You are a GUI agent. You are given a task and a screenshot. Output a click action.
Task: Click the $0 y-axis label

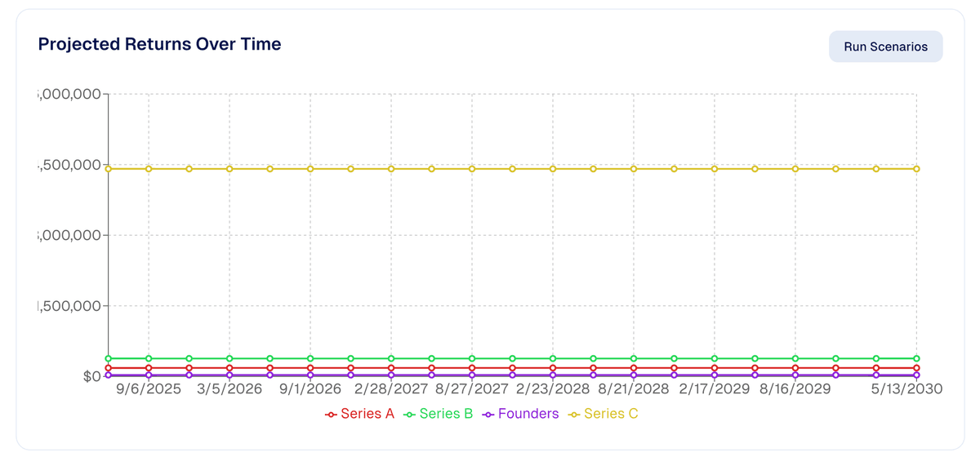(91, 376)
